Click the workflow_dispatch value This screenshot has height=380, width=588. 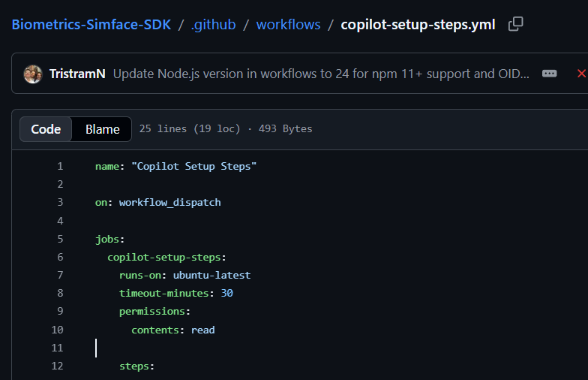click(x=169, y=203)
